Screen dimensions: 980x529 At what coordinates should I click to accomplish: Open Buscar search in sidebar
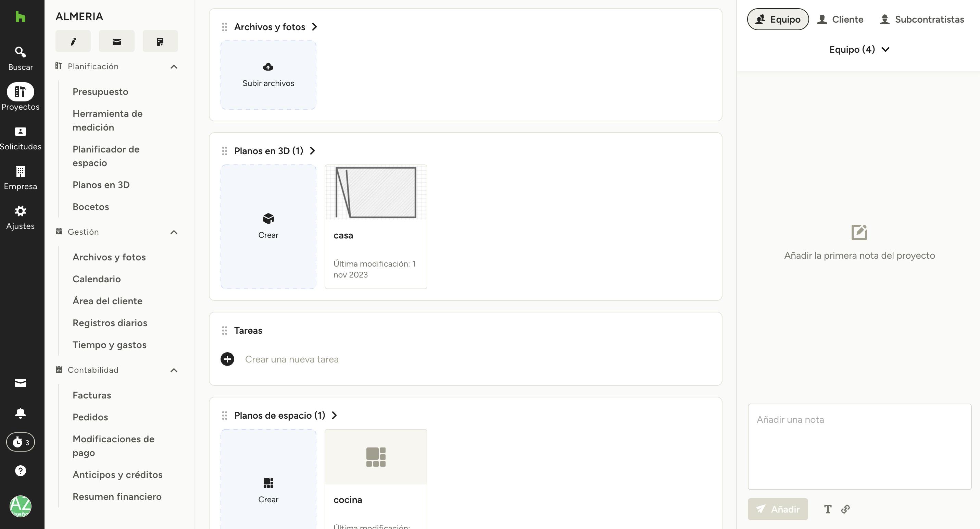pos(20,58)
